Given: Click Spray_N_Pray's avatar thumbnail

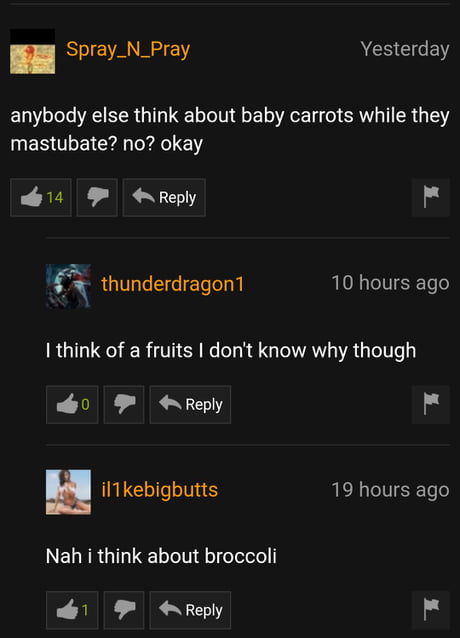Looking at the screenshot, I should pyautogui.click(x=33, y=51).
